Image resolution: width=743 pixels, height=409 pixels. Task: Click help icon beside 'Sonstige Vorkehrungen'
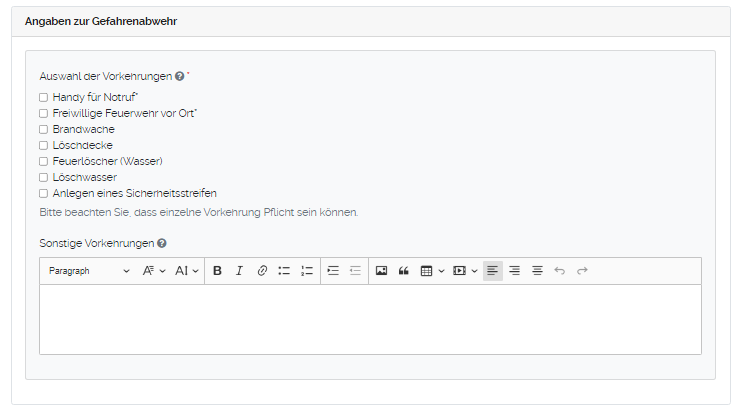tap(162, 243)
